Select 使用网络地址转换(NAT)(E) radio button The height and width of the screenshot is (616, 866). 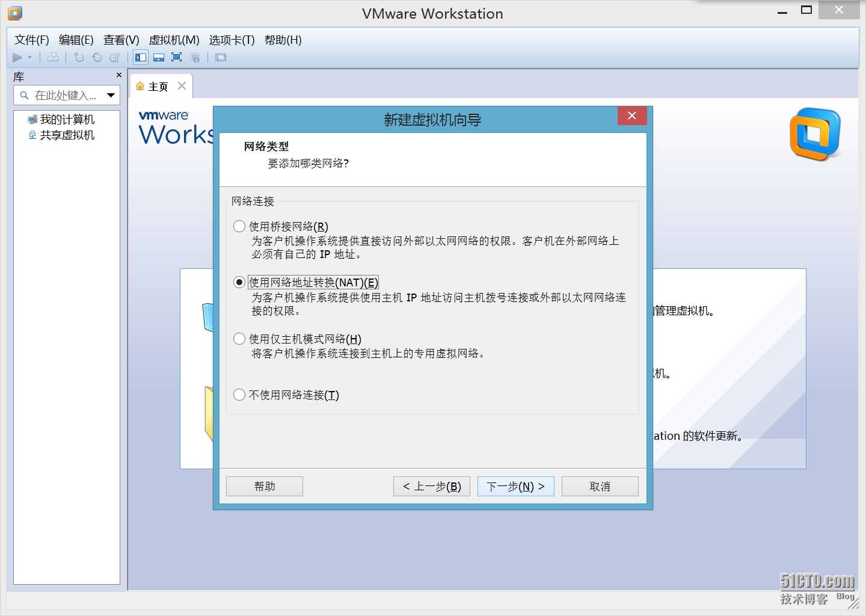[x=239, y=282]
